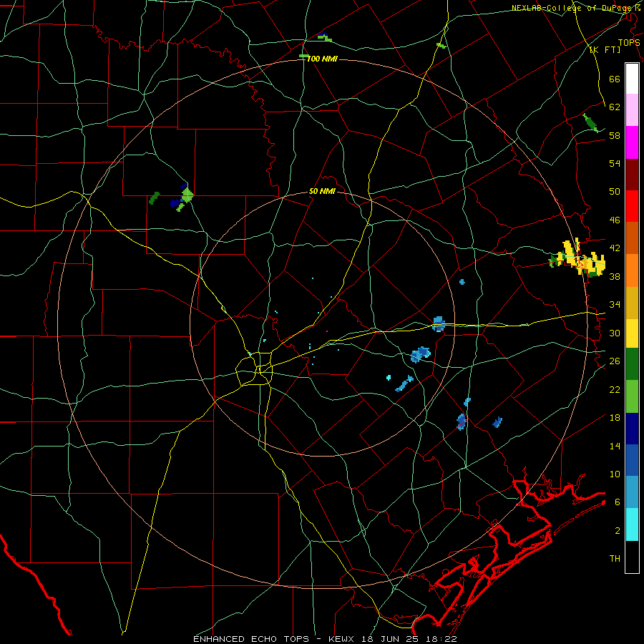Click the magenta legend swatch
Screen dimensions: 644x644
pos(632,142)
